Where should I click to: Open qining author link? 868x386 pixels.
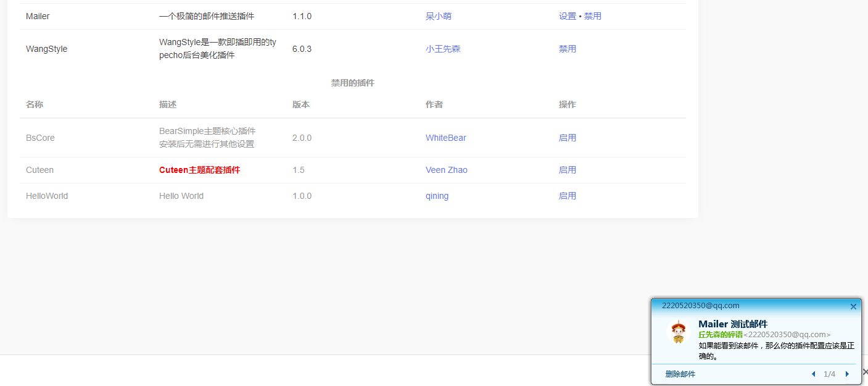pos(437,196)
